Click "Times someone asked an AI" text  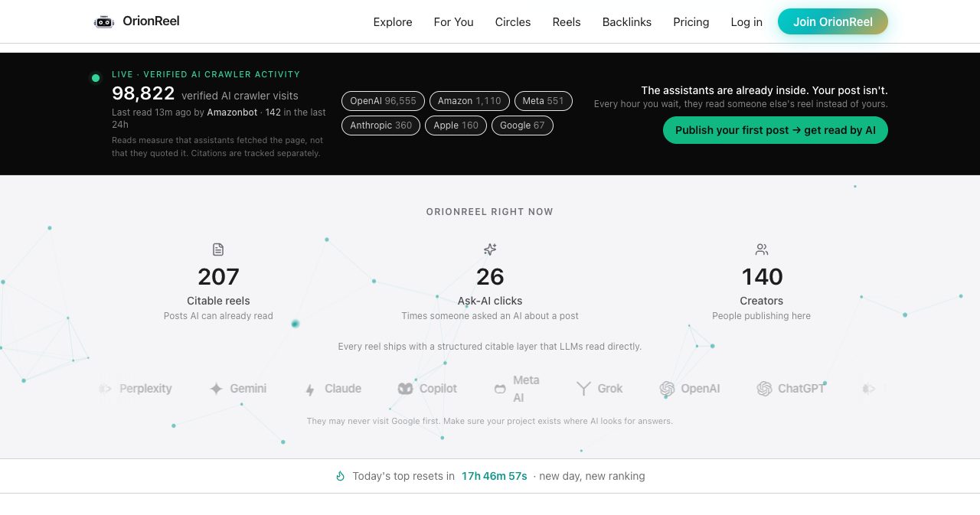coord(490,316)
